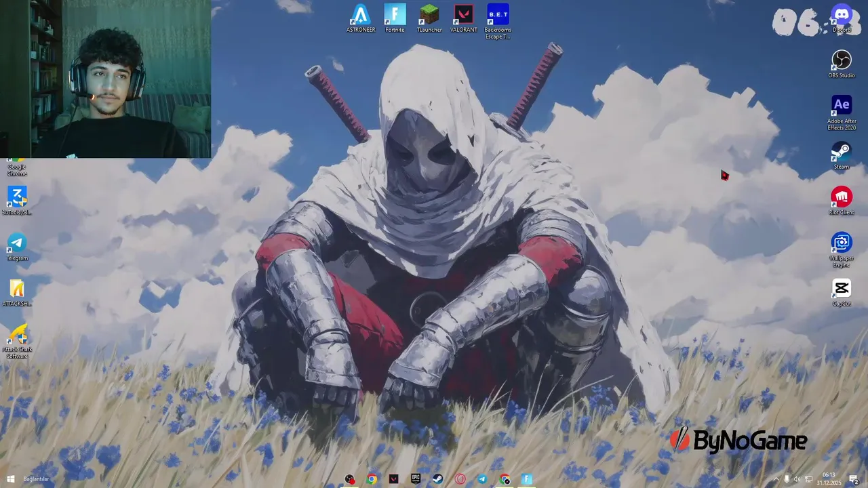The height and width of the screenshot is (488, 868).
Task: Switch to Telegram on the taskbar
Action: pyautogui.click(x=482, y=479)
